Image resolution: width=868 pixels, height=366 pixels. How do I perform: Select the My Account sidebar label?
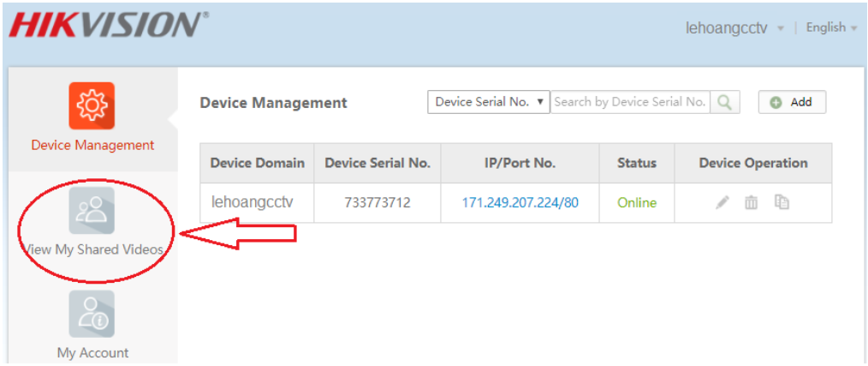tap(92, 352)
